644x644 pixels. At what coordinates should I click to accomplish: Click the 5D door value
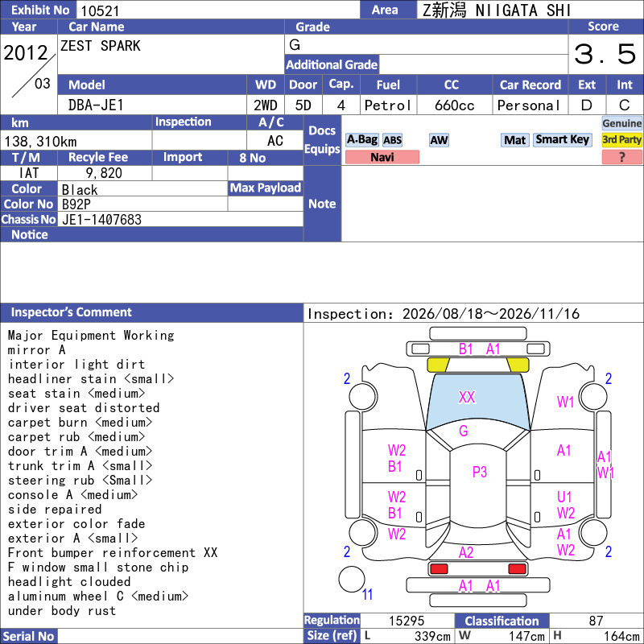(x=303, y=105)
